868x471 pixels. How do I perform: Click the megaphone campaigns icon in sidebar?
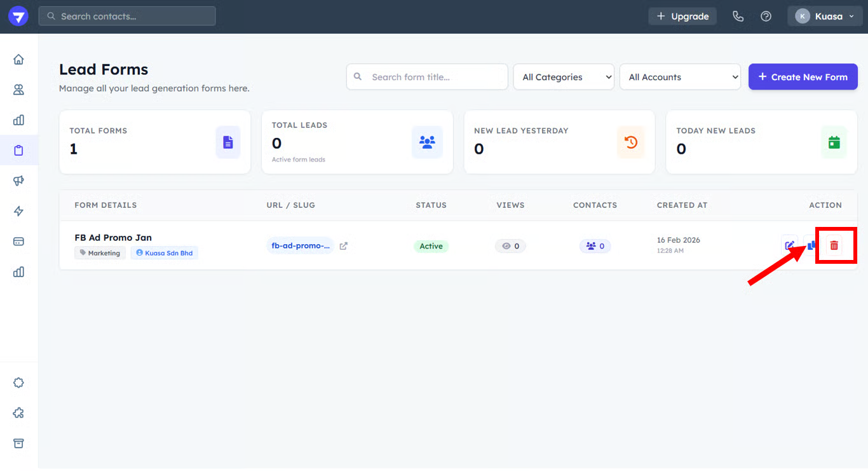point(18,181)
